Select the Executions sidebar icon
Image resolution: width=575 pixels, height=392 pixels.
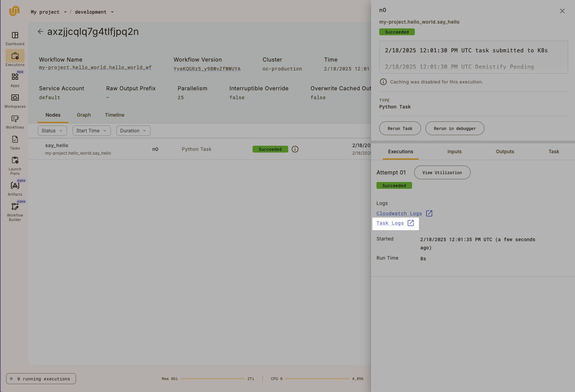15,58
